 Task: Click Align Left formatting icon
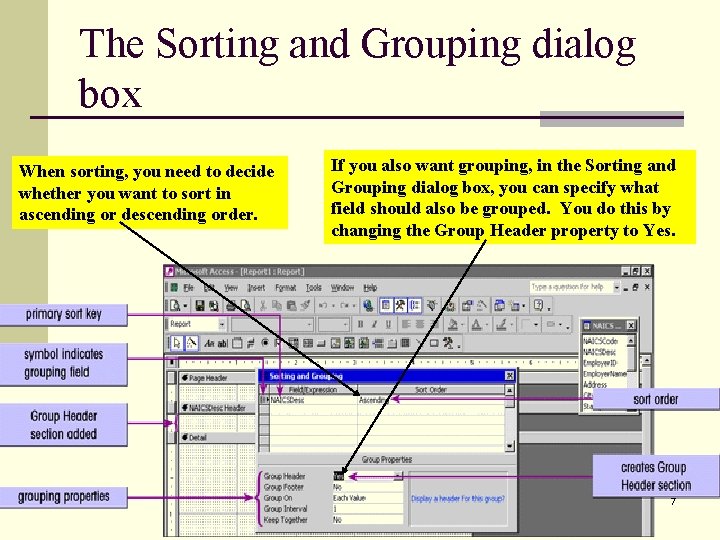tap(405, 324)
